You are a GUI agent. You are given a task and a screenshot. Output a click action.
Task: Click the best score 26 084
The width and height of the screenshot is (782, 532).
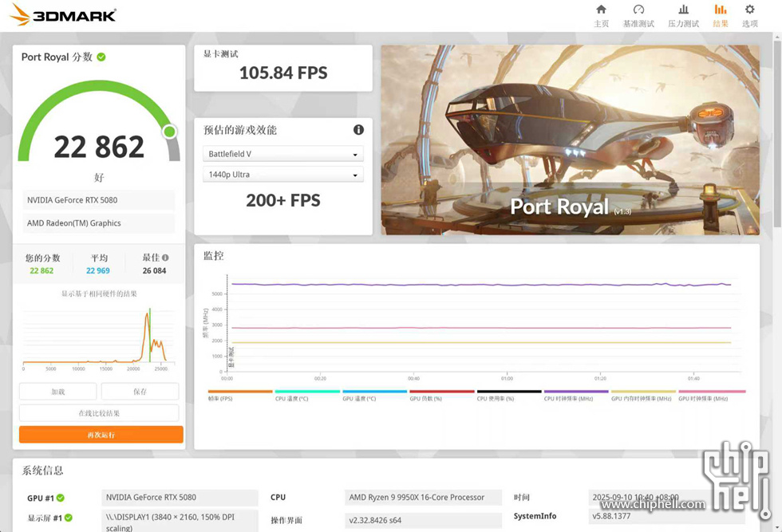point(154,270)
